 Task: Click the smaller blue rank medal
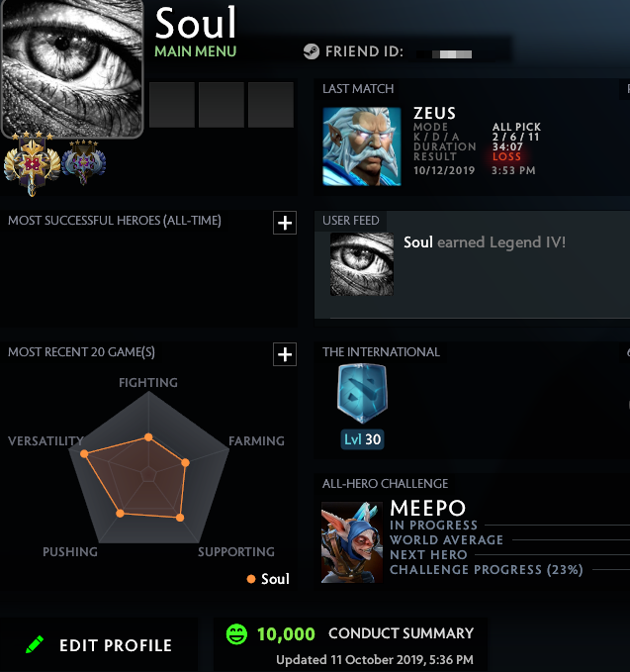(84, 162)
